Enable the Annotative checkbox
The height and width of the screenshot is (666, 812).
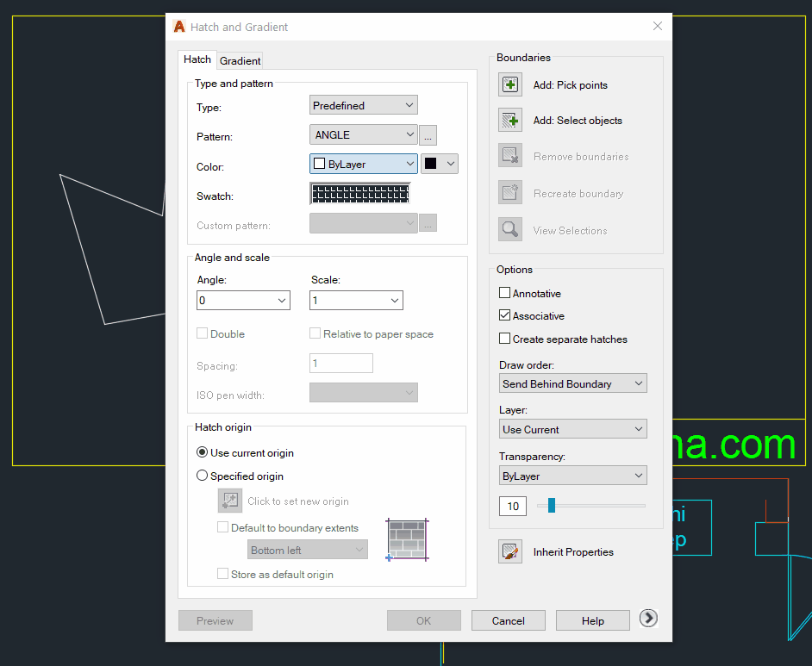tap(505, 293)
